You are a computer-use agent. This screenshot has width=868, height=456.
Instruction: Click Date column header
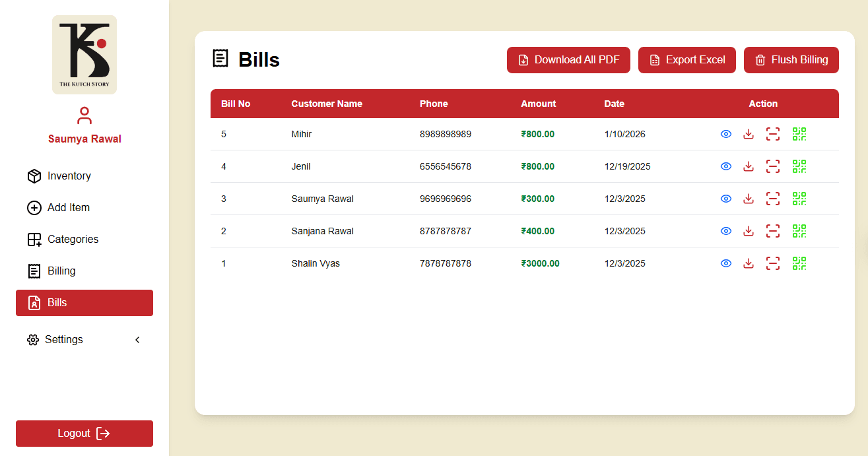[x=614, y=104]
